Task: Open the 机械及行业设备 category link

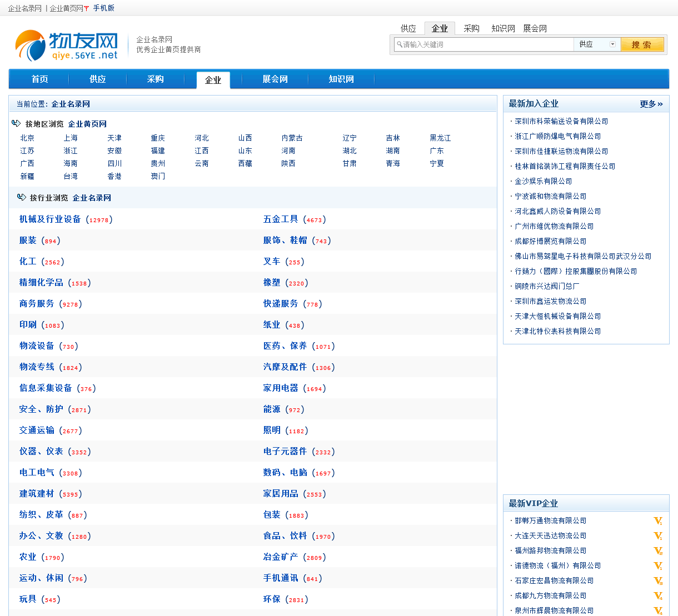Action: (50, 219)
